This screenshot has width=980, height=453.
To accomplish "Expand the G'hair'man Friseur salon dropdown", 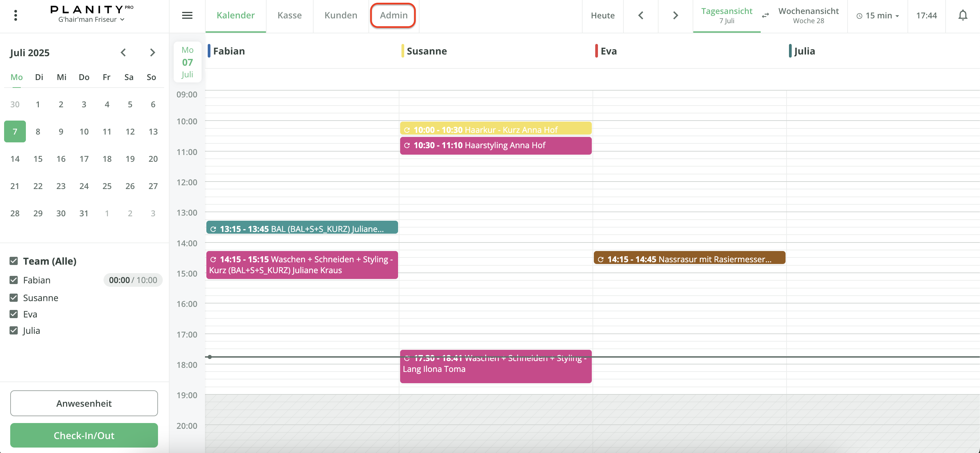I will (x=91, y=19).
